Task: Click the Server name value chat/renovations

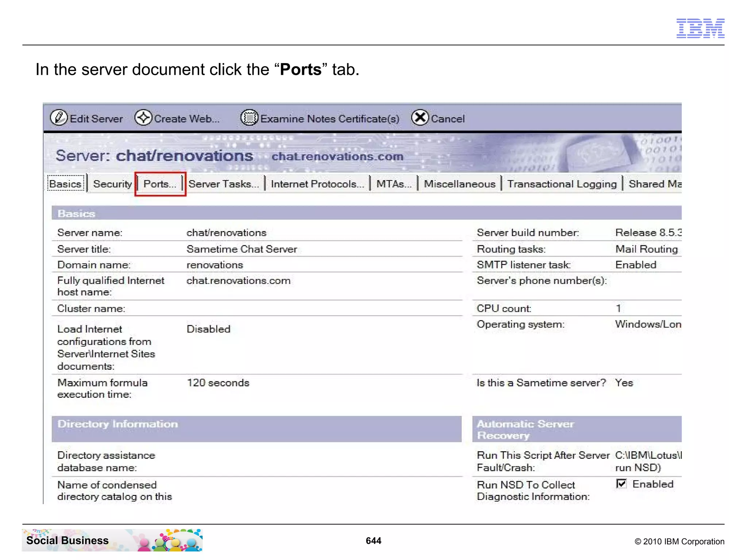Action: (x=227, y=233)
